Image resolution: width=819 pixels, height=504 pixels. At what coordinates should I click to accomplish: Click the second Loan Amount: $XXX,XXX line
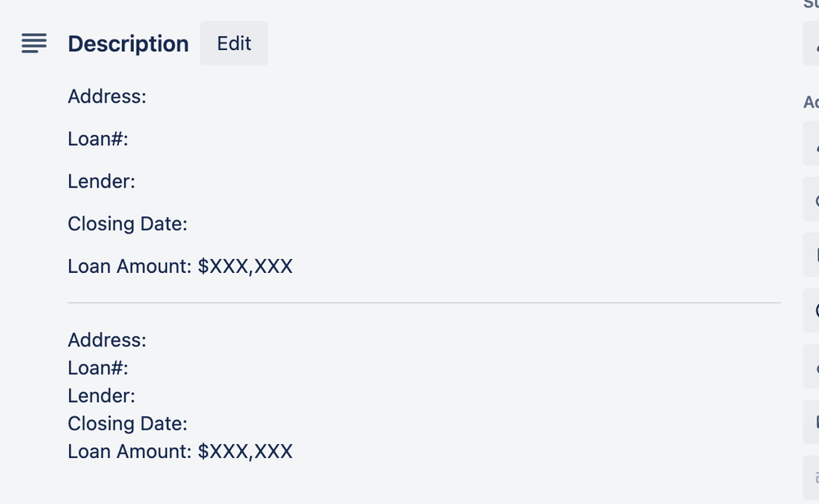coord(180,452)
